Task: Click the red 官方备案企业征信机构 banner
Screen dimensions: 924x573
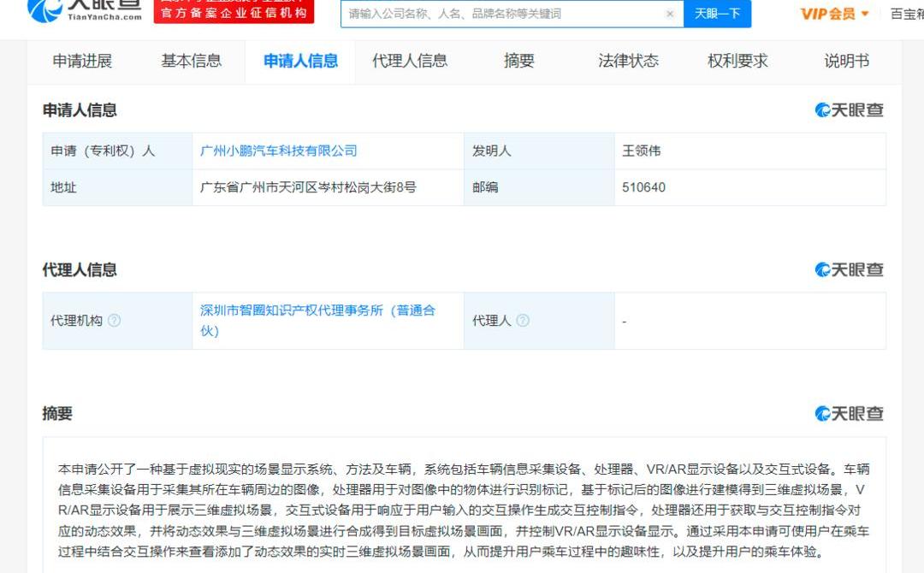Action: pos(234,12)
